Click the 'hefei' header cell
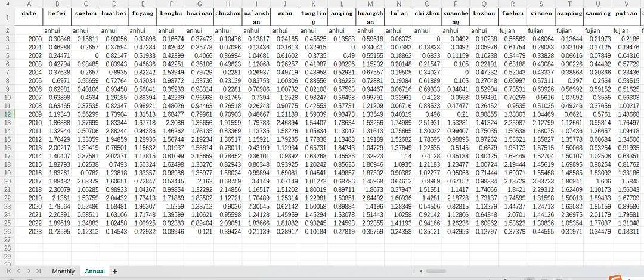This screenshot has height=280, width=644. tap(57, 18)
